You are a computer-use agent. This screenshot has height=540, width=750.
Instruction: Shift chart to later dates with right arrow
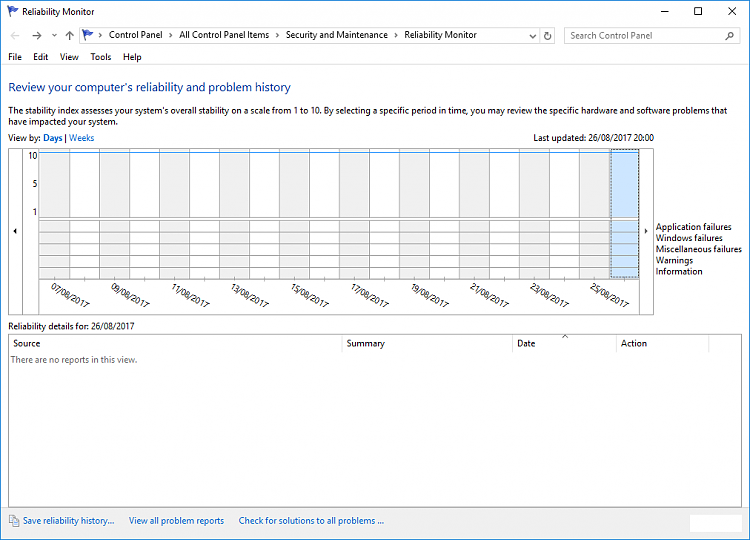[x=646, y=231]
